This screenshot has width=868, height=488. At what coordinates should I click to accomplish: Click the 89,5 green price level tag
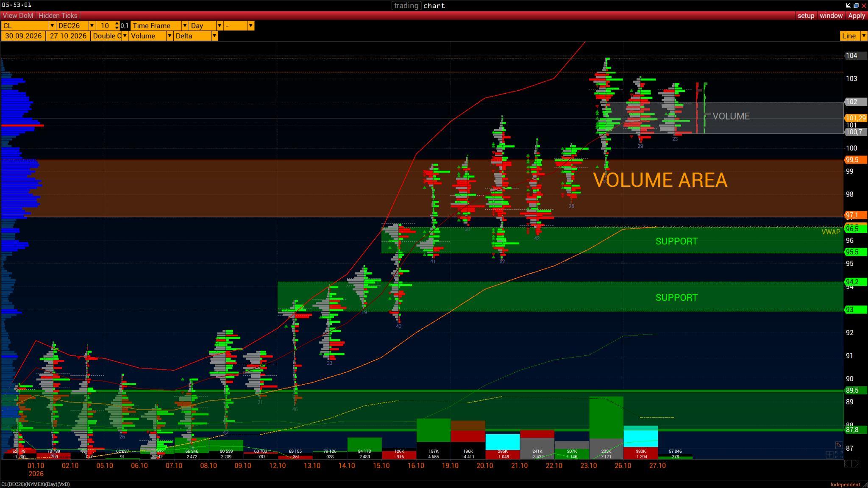[855, 390]
